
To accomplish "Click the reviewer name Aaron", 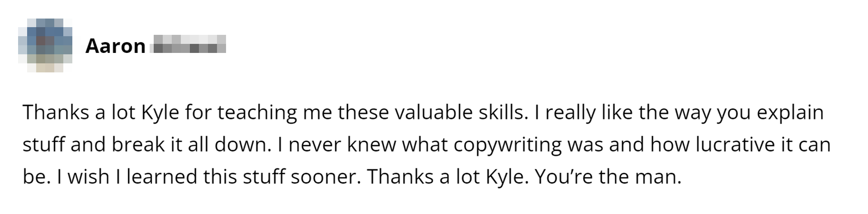I will [115, 46].
